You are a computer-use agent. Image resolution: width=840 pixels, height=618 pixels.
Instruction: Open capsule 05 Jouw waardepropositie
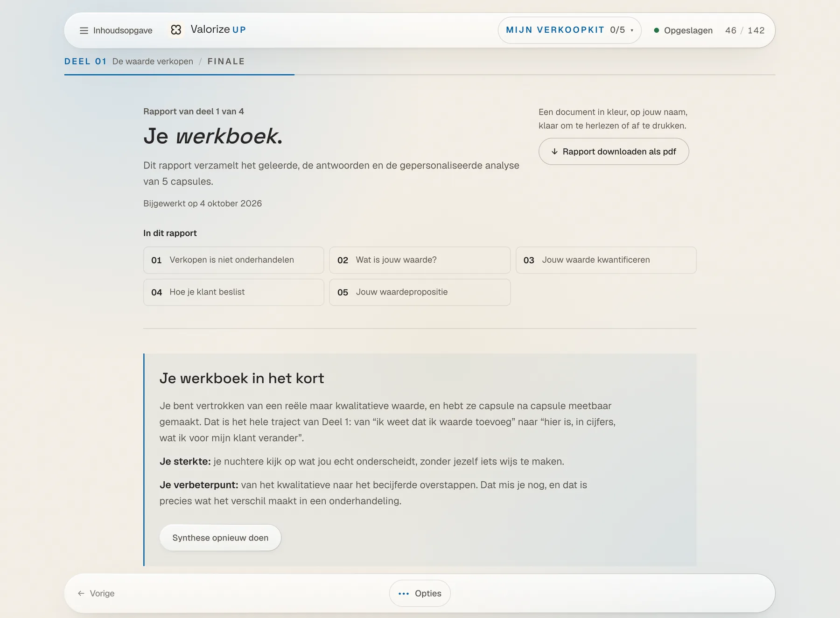pos(420,292)
